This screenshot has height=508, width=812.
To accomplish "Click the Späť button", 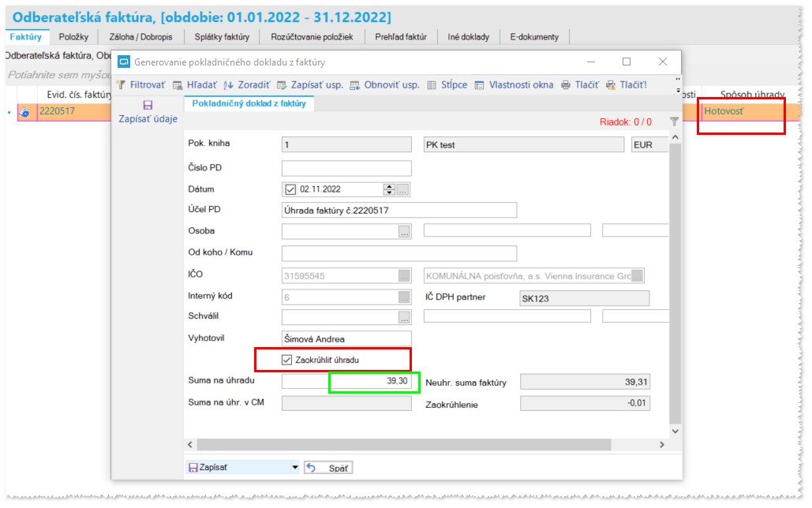I will (x=328, y=468).
